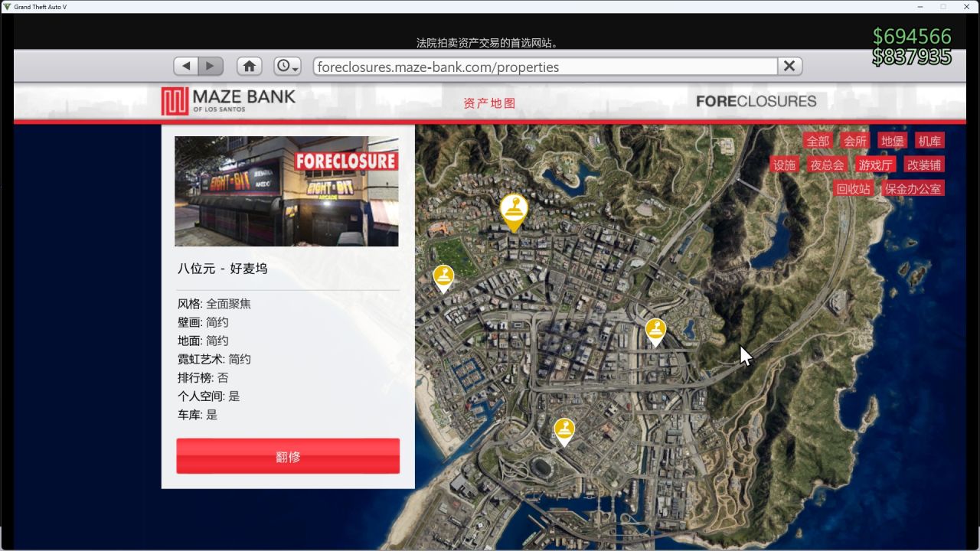Click the 排行榜: 否 row

(203, 377)
